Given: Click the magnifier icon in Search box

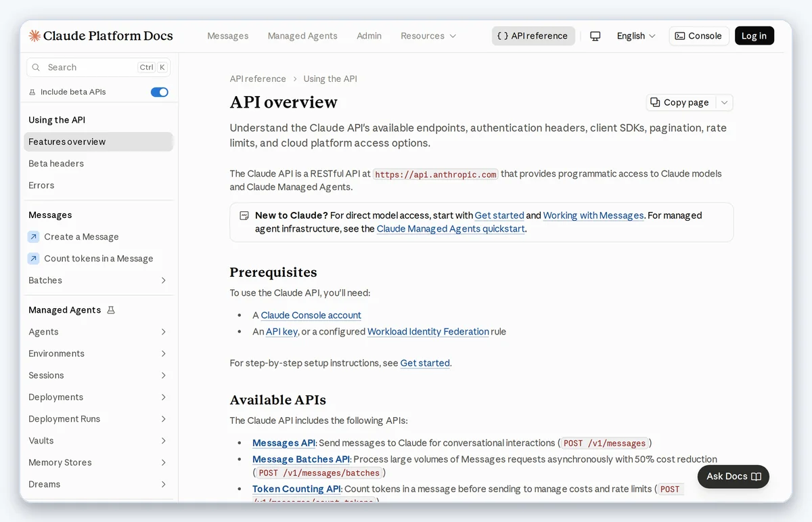Looking at the screenshot, I should pyautogui.click(x=36, y=67).
